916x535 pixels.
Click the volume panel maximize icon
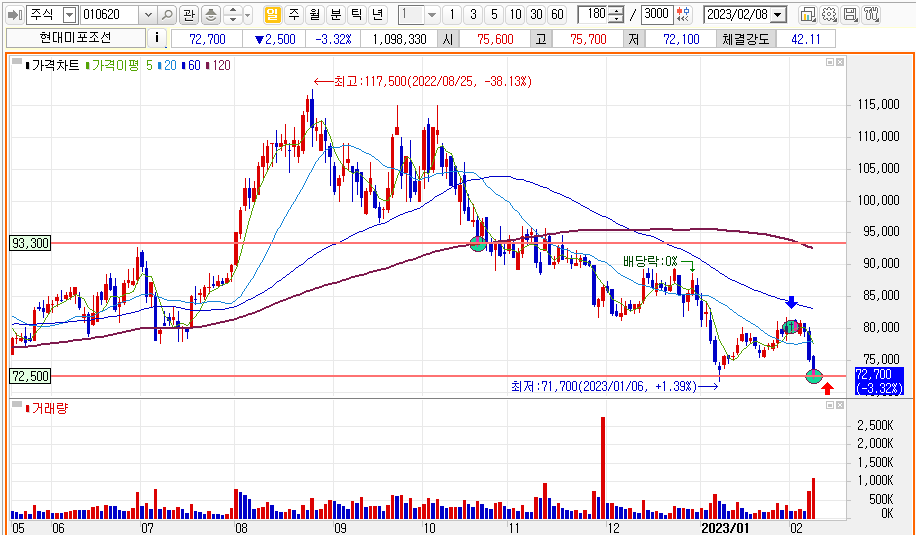coord(830,405)
